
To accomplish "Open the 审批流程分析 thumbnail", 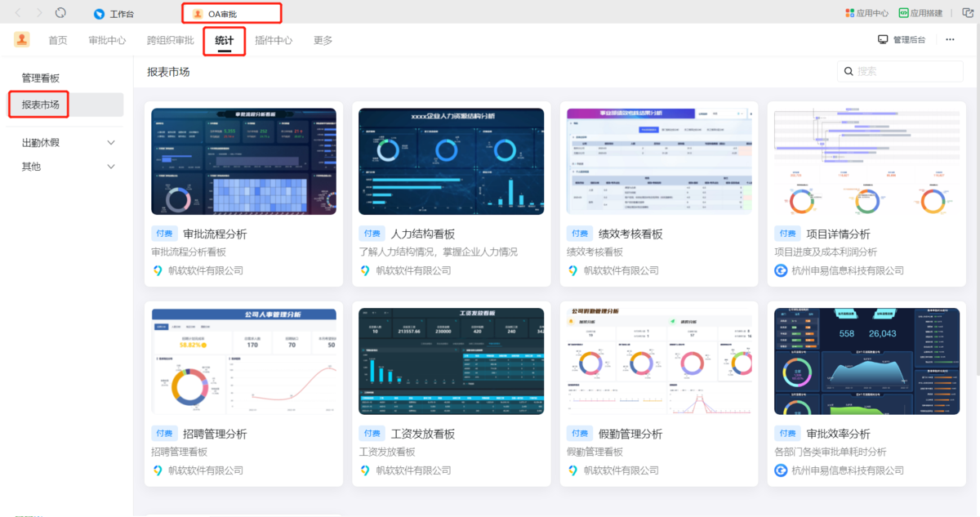I will (243, 162).
